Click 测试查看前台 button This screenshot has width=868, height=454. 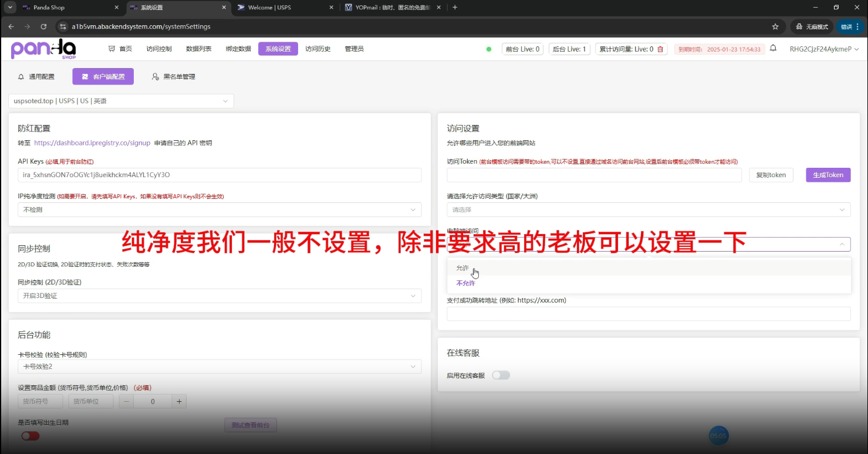pyautogui.click(x=251, y=425)
